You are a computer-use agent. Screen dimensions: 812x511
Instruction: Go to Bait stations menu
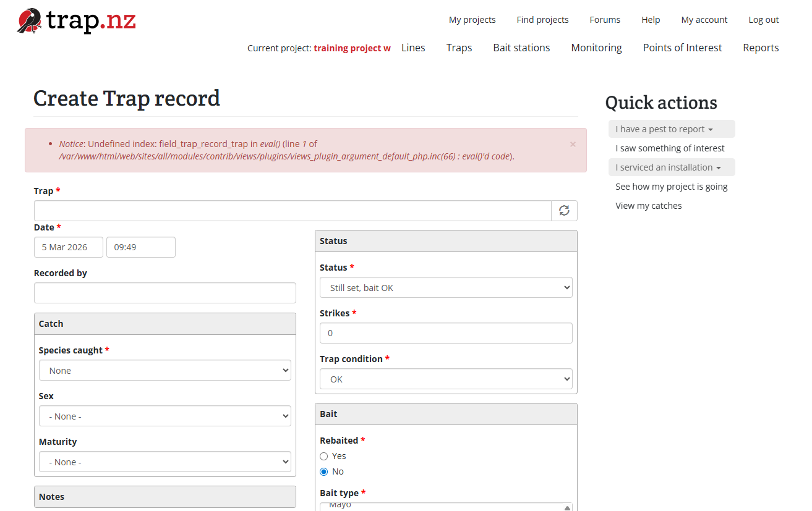pos(521,48)
